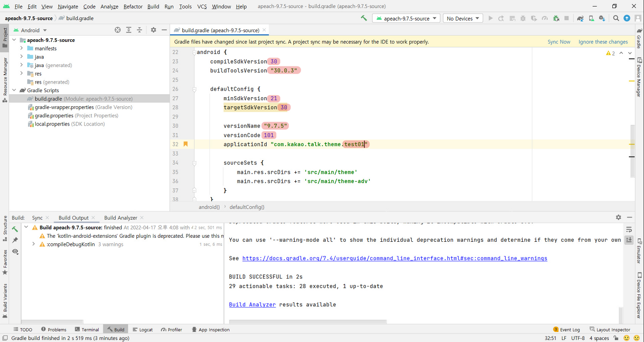
Task: Open the Android project view dropdown
Action: [29, 30]
